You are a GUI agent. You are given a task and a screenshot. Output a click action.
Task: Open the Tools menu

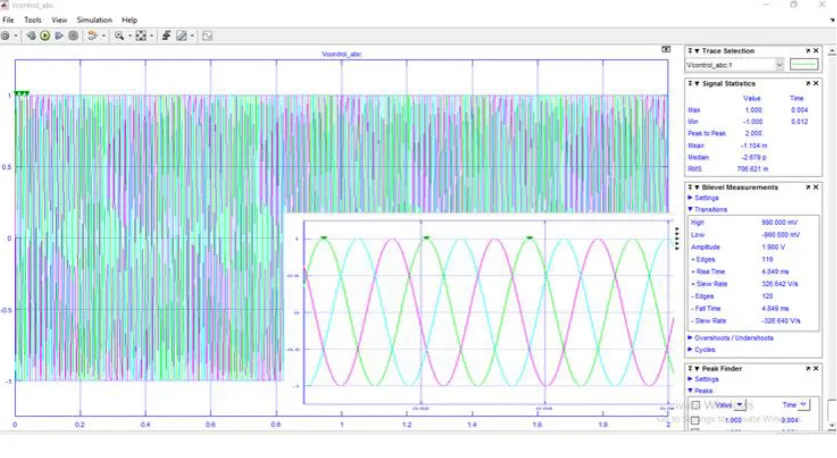(33, 20)
